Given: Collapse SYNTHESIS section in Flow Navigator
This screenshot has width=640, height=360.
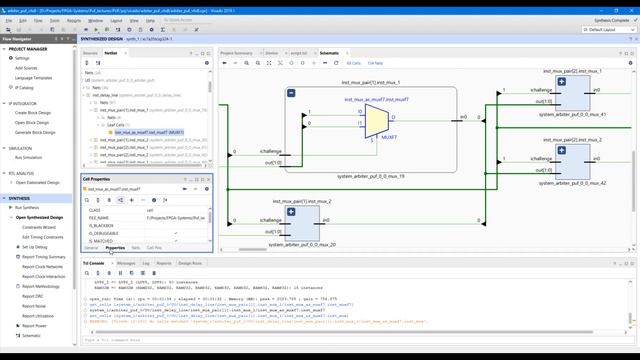Looking at the screenshot, I should [4, 198].
